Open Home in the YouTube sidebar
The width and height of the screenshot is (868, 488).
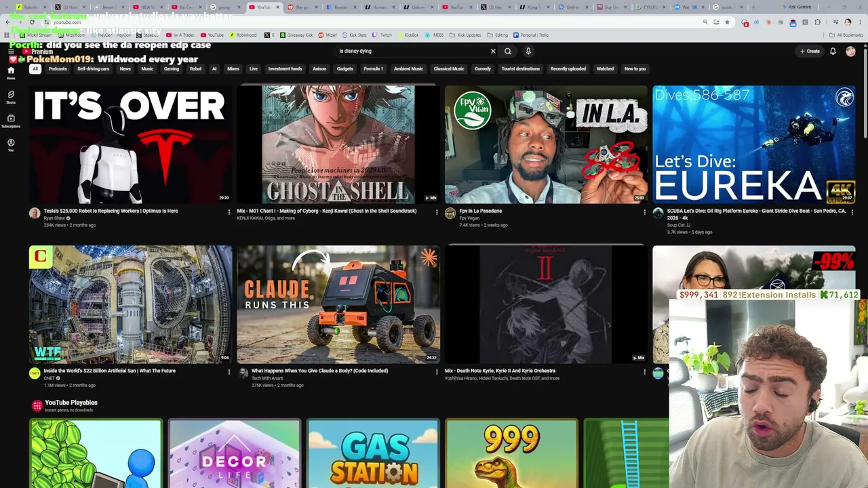click(11, 73)
